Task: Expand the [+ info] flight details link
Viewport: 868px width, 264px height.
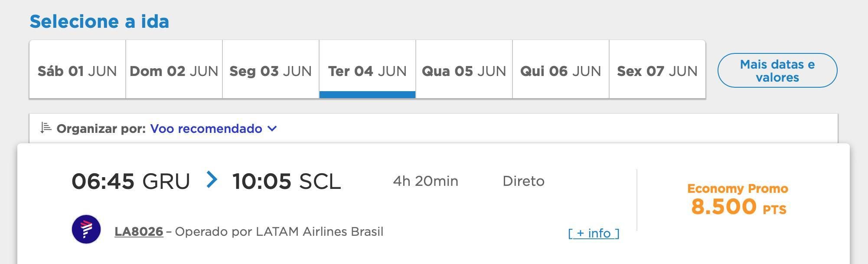Action: tap(594, 234)
